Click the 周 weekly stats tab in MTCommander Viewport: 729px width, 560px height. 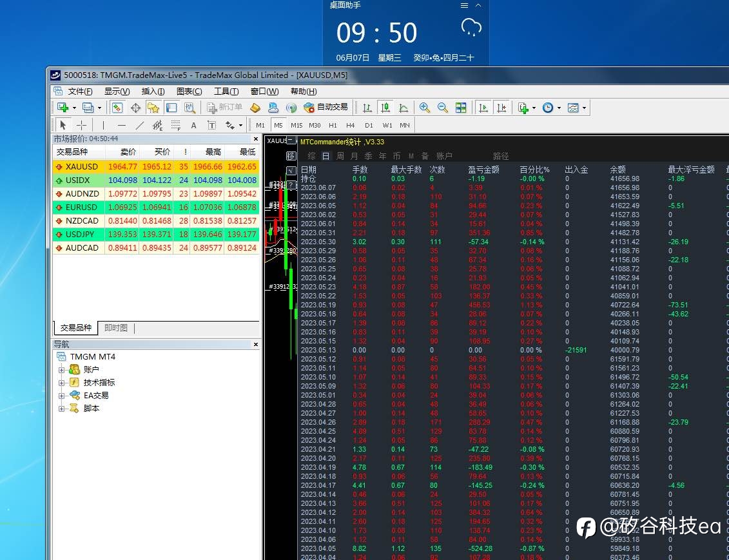pyautogui.click(x=340, y=156)
